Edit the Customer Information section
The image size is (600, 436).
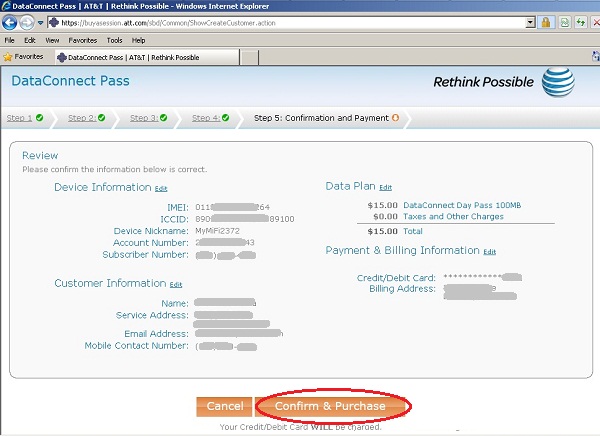176,284
